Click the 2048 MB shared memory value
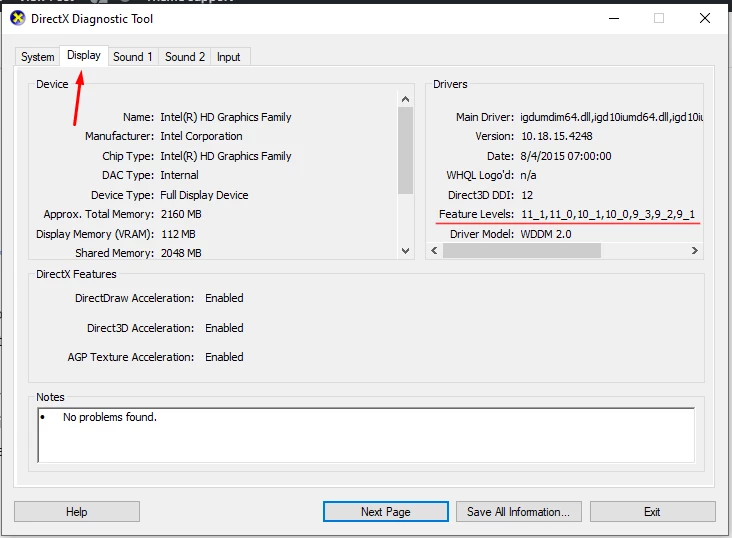This screenshot has width=732, height=538. tap(181, 253)
